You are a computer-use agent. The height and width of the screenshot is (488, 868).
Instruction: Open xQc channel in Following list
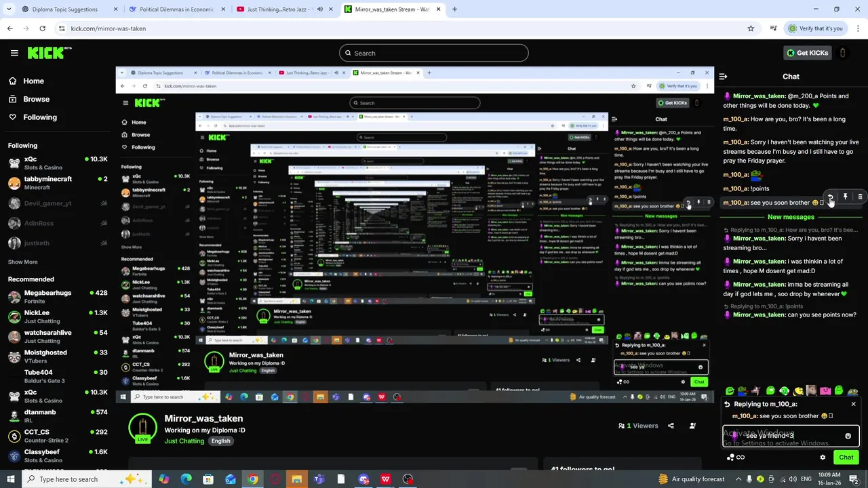point(57,163)
